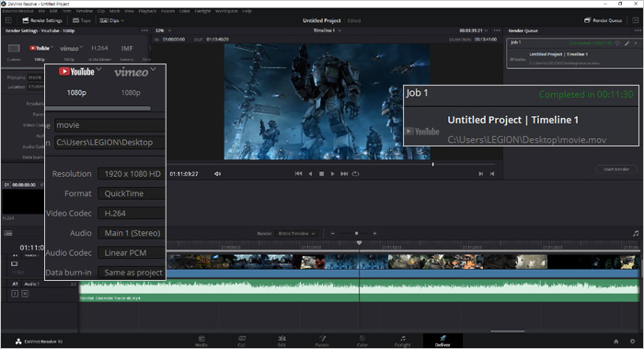The width and height of the screenshot is (644, 349).
Task: Switch to the Edit page
Action: [x=282, y=341]
